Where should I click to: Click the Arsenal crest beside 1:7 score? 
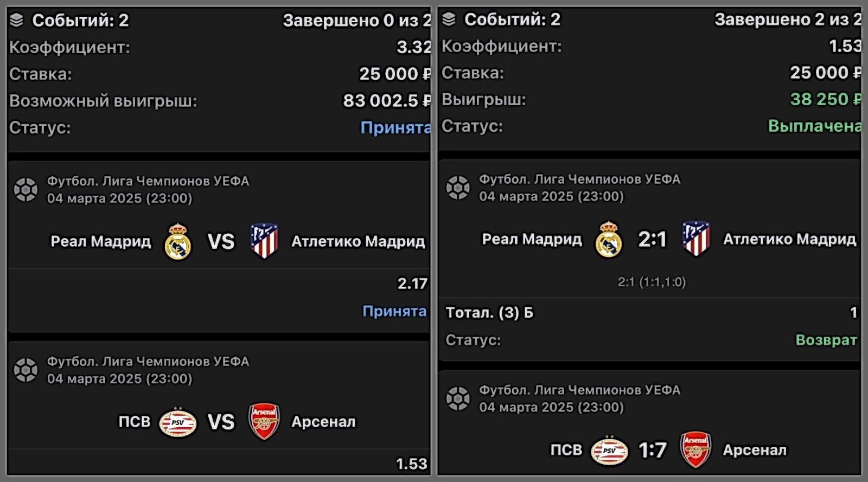pos(696,449)
